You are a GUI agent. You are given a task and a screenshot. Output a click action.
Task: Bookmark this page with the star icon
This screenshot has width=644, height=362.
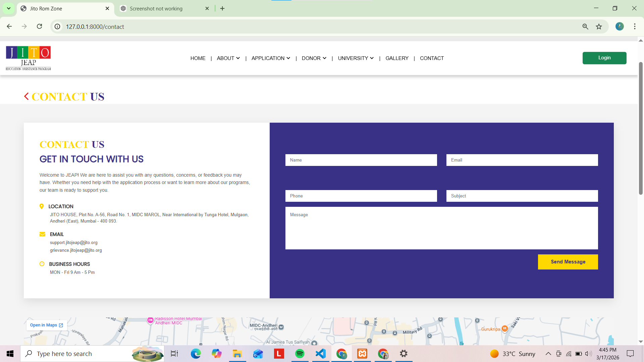pyautogui.click(x=599, y=26)
